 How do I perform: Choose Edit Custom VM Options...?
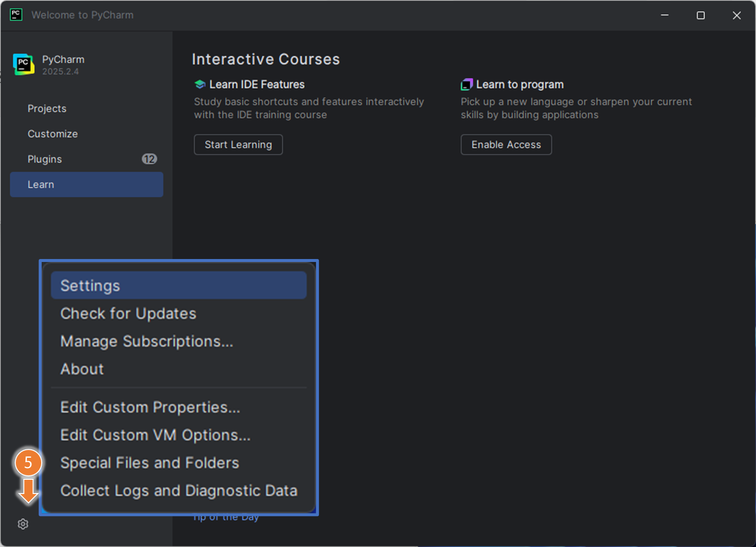pyautogui.click(x=179, y=435)
